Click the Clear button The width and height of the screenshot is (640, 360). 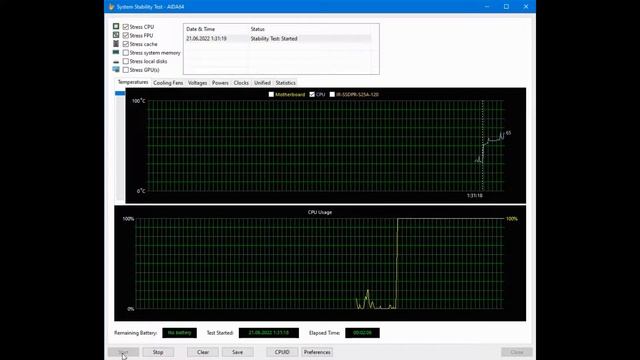tap(203, 352)
